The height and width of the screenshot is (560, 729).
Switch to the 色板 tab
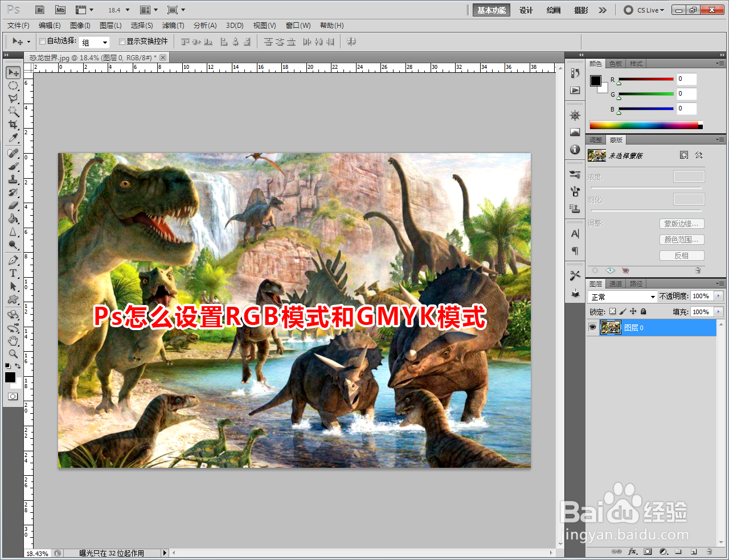click(616, 64)
